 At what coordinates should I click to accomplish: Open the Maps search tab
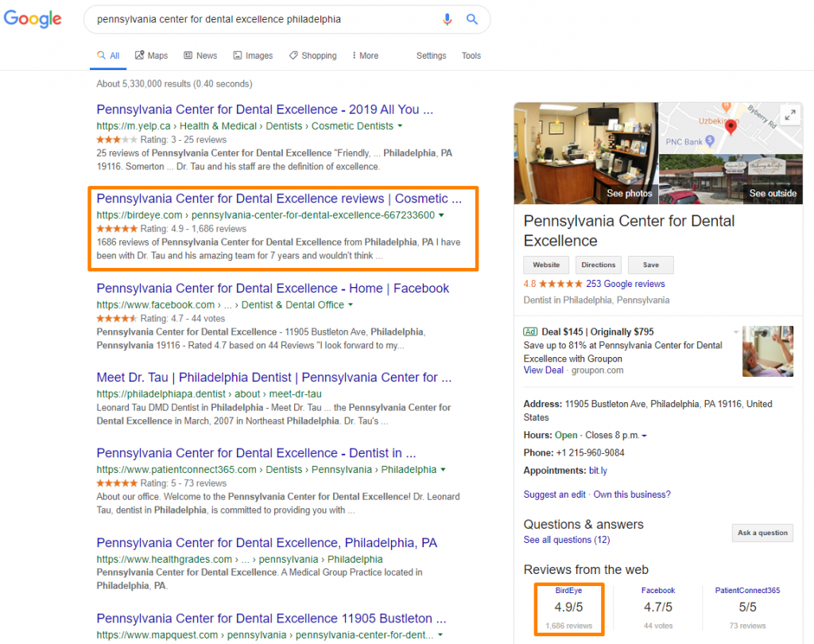(x=151, y=56)
